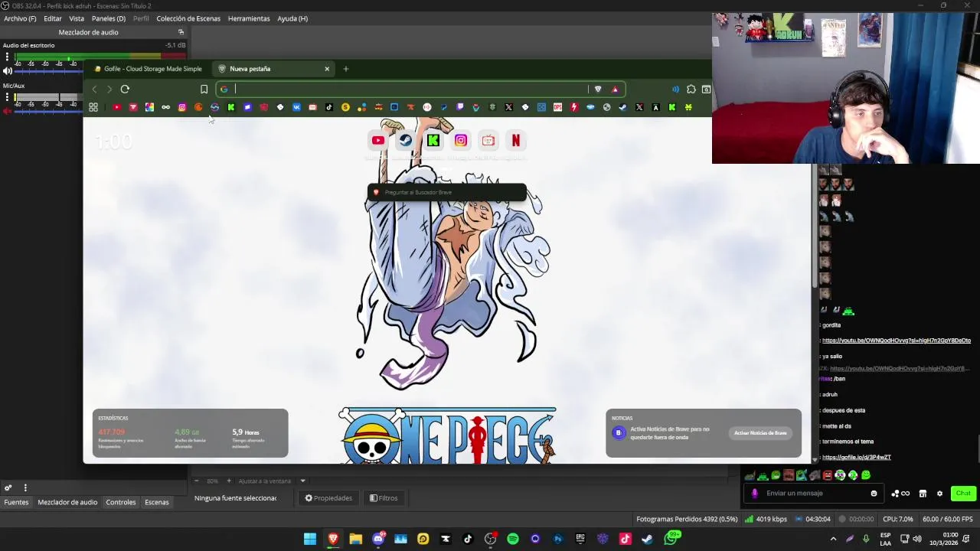
Task: Open the Paneles (D) menu
Action: 109,18
